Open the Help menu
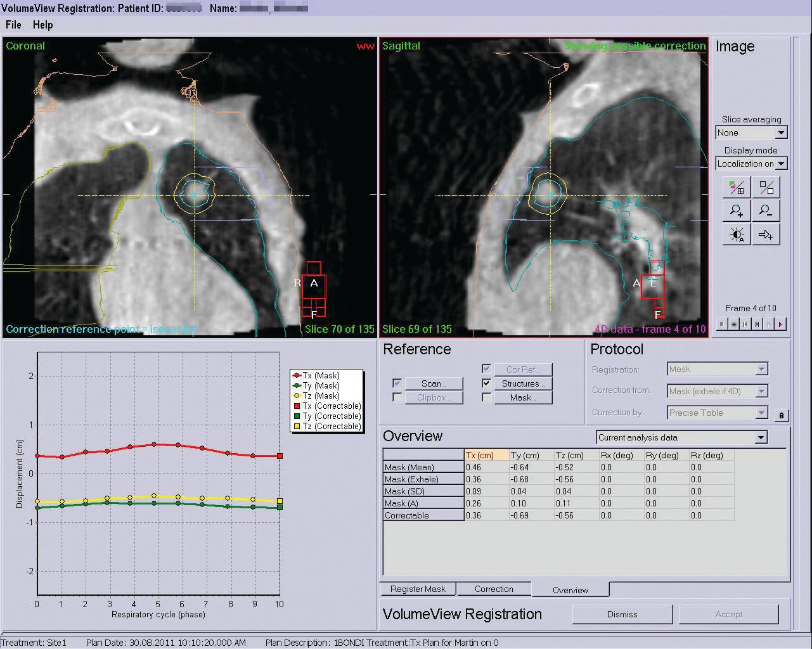 coord(43,25)
